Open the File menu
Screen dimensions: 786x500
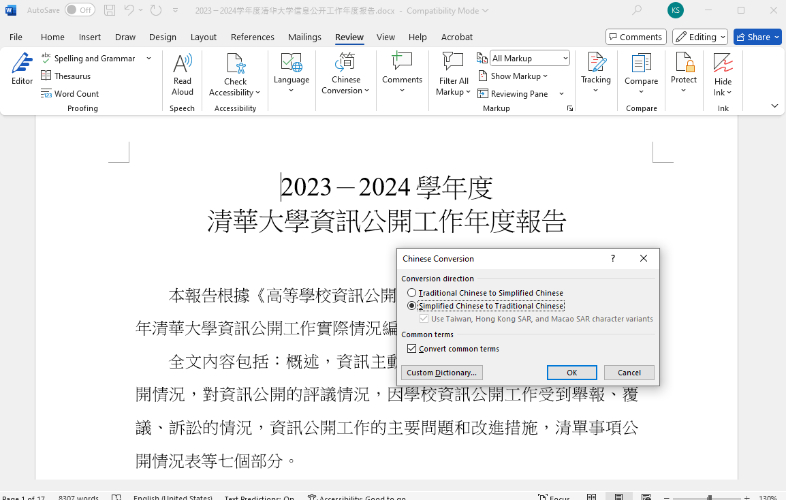tap(16, 37)
